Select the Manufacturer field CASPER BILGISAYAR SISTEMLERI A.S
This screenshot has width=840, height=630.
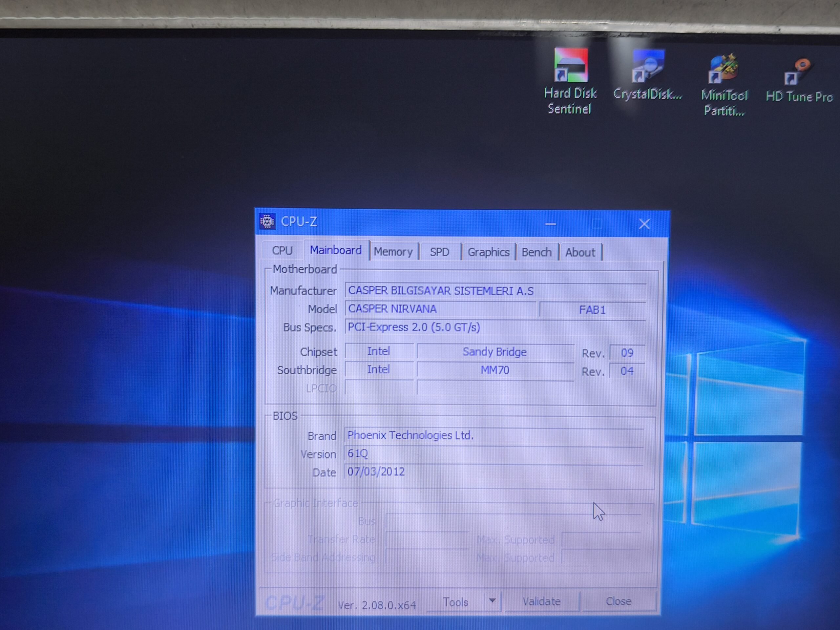pyautogui.click(x=495, y=291)
